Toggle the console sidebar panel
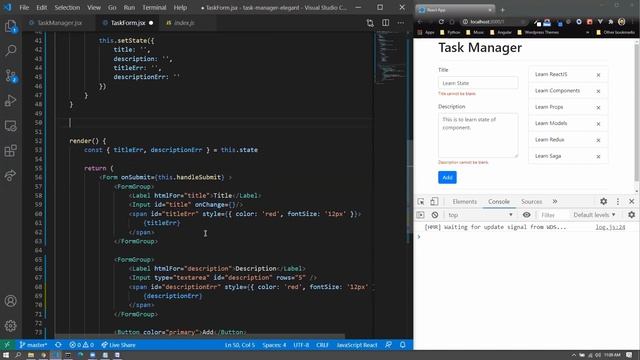The width and height of the screenshot is (640, 360). point(420,215)
